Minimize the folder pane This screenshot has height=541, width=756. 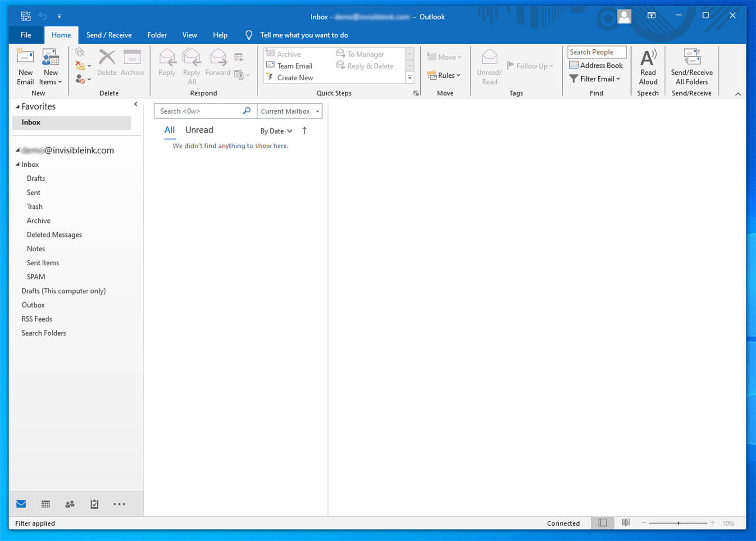[x=135, y=104]
